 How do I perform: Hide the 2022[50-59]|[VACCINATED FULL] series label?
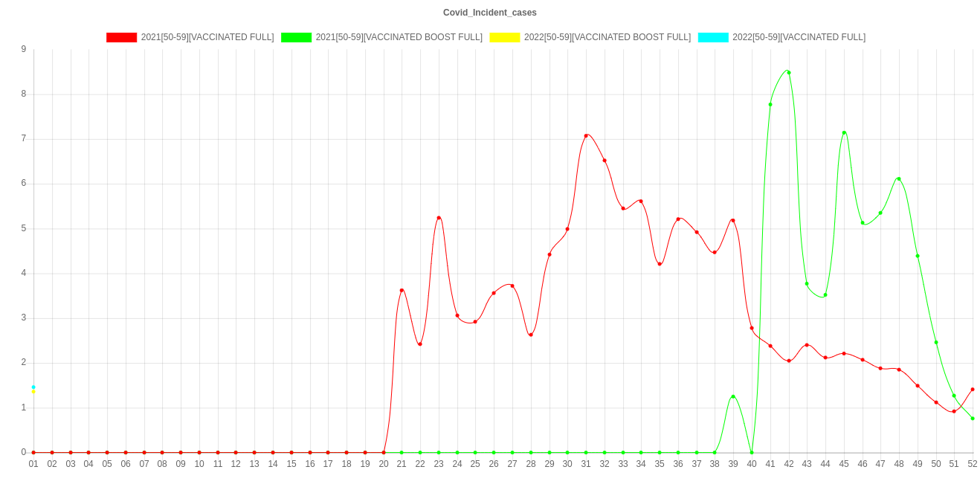[x=799, y=37]
